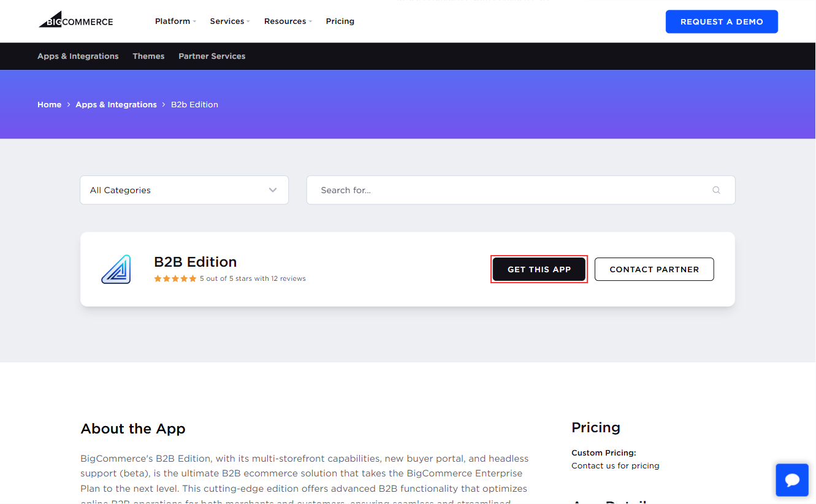Click Apps & Integrations breadcrumb

116,104
